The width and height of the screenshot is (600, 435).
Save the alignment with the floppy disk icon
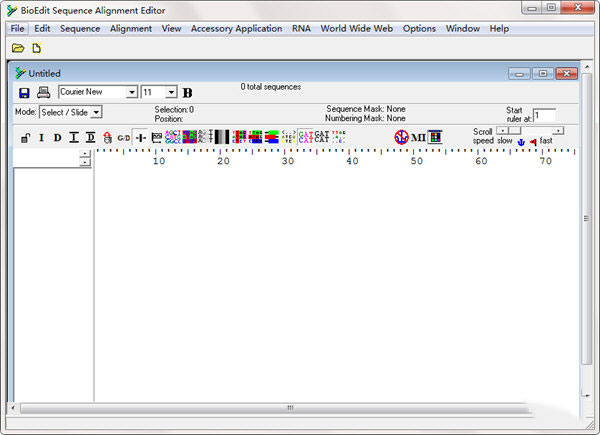24,93
